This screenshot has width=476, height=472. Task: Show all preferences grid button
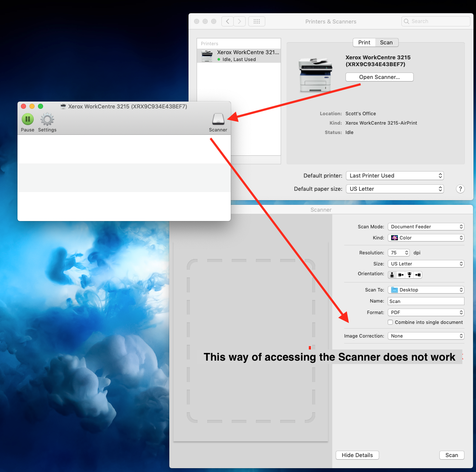(x=256, y=21)
